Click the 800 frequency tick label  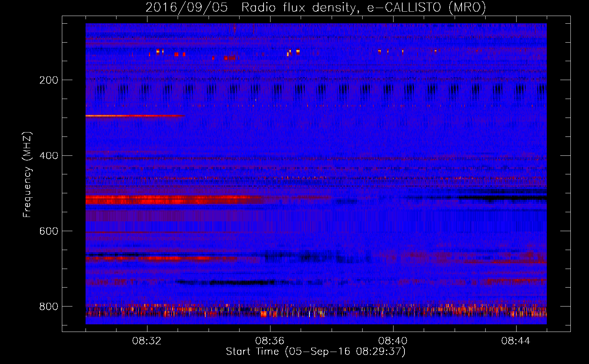pyautogui.click(x=49, y=306)
